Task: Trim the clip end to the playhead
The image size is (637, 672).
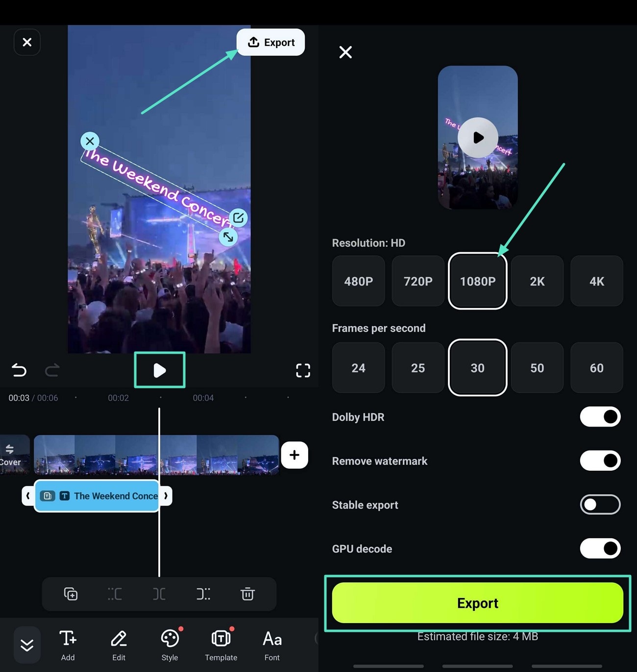Action: coord(203,594)
